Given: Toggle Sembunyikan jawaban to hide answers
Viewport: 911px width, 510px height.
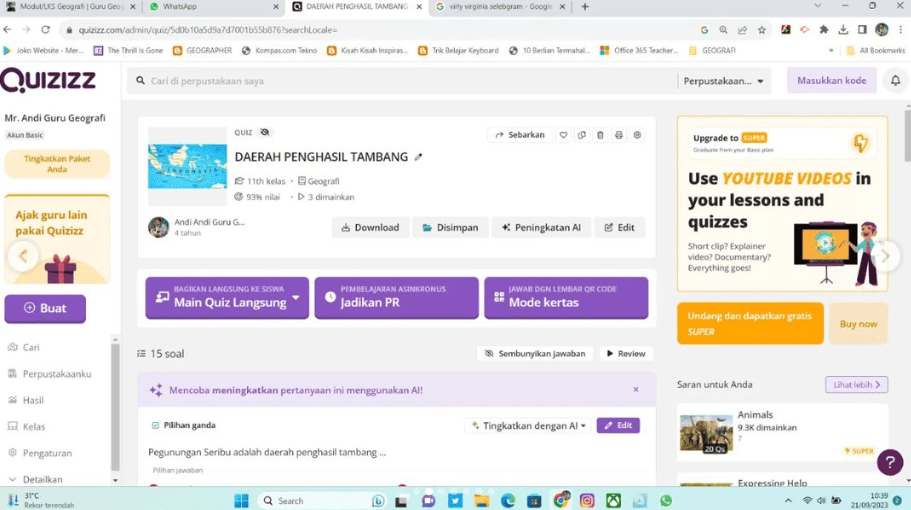Looking at the screenshot, I should (x=534, y=354).
